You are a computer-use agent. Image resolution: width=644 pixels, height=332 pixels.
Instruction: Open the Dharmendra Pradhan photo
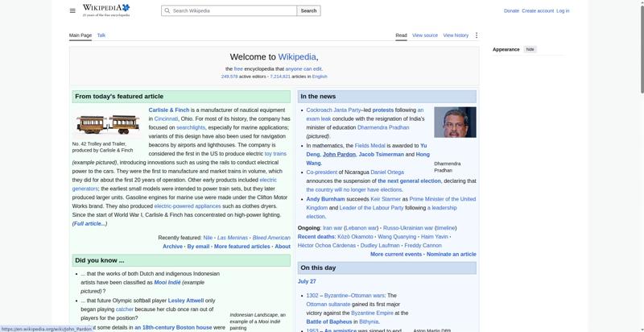click(455, 122)
